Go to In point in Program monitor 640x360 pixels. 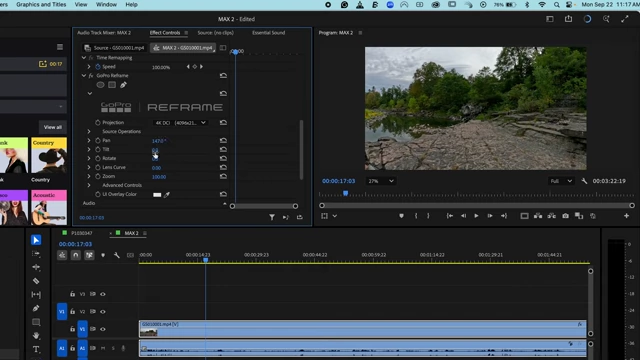pos(449,216)
